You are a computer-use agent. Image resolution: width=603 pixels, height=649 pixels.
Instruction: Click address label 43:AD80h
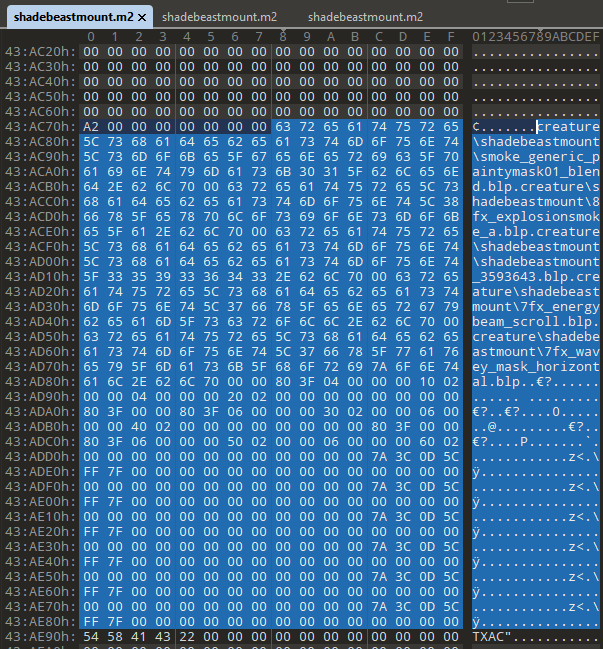(x=40, y=382)
